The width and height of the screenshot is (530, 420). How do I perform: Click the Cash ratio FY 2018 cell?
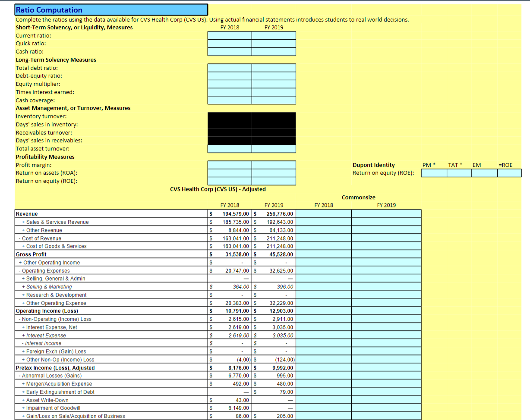[229, 51]
